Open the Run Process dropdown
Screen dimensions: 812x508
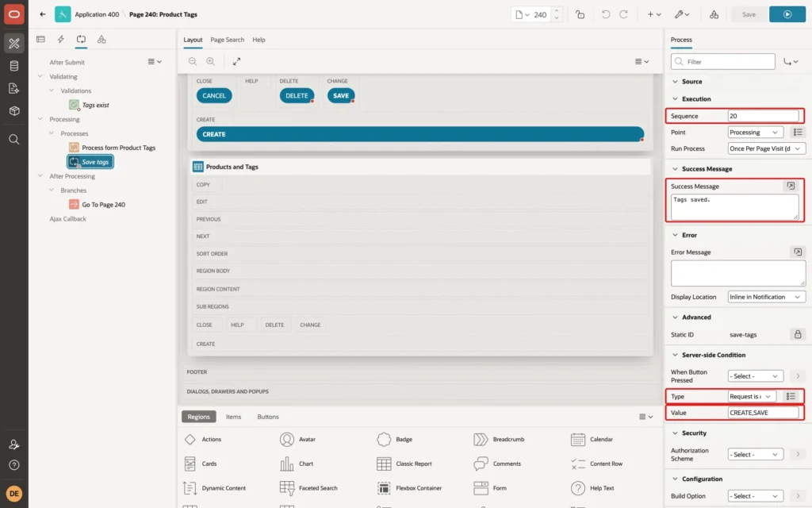(767, 148)
